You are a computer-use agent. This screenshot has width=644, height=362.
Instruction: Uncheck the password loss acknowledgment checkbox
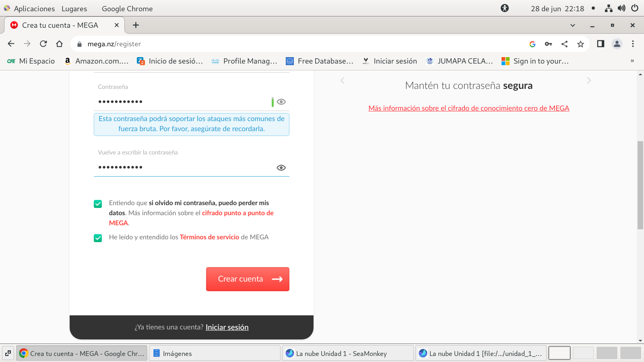[x=98, y=204]
